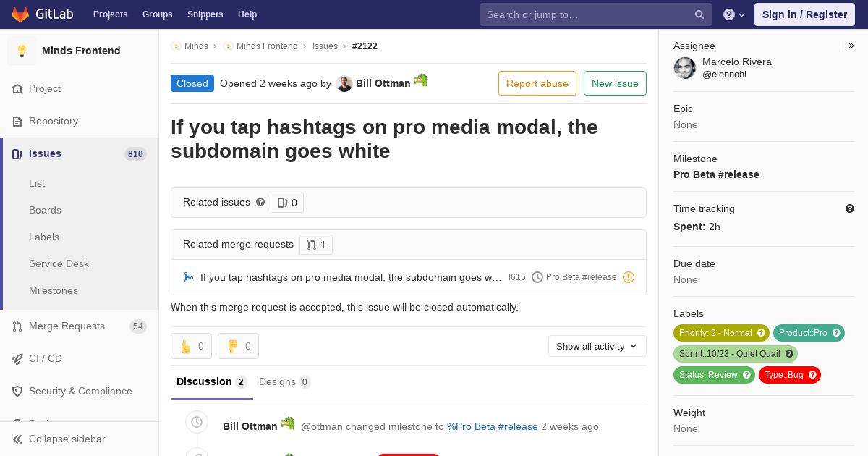This screenshot has width=868, height=456.
Task: Open Boards in the sidebar
Action: (45, 210)
